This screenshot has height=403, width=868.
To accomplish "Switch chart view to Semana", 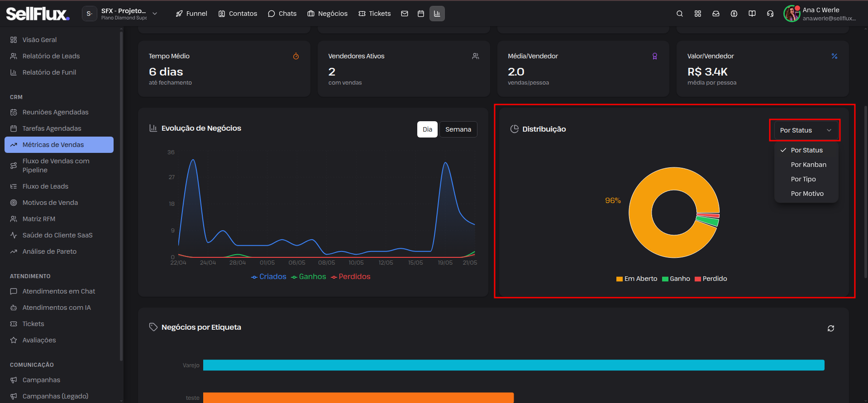I will [x=458, y=129].
